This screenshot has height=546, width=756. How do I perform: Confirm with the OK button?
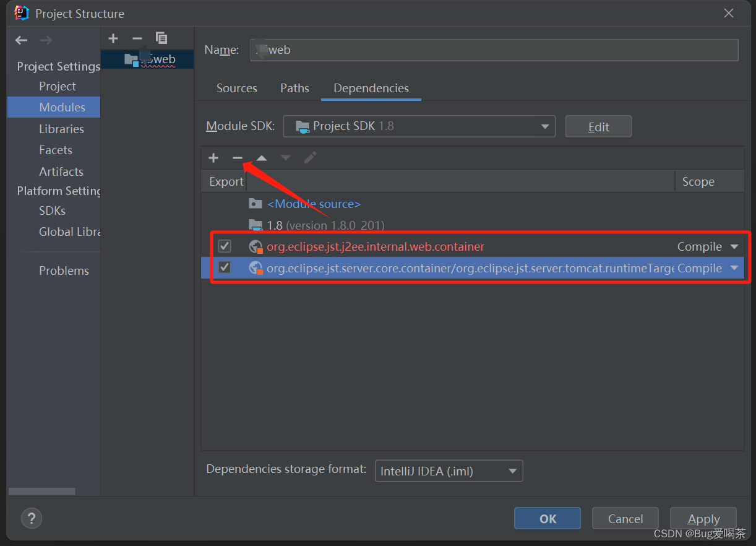click(548, 519)
